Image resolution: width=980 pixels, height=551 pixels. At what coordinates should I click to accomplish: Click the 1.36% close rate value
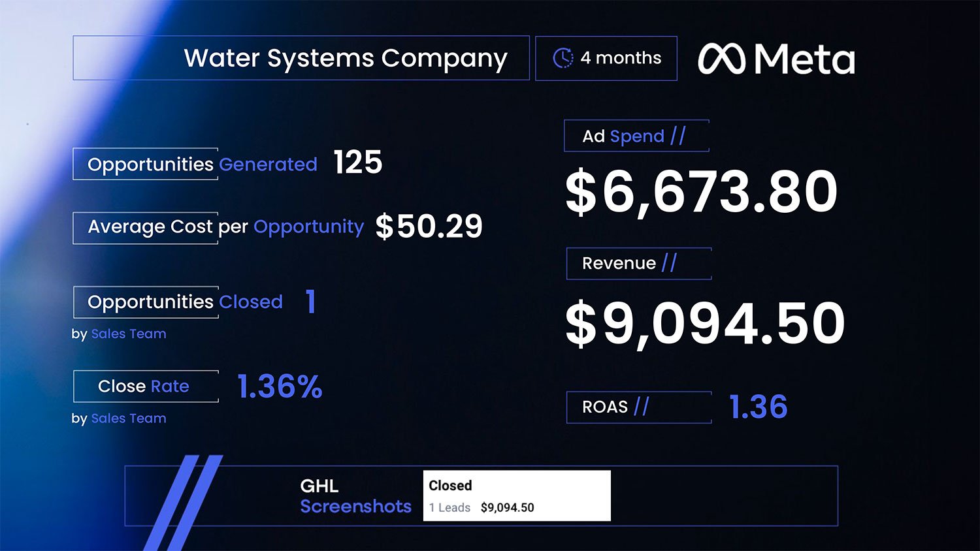point(280,386)
